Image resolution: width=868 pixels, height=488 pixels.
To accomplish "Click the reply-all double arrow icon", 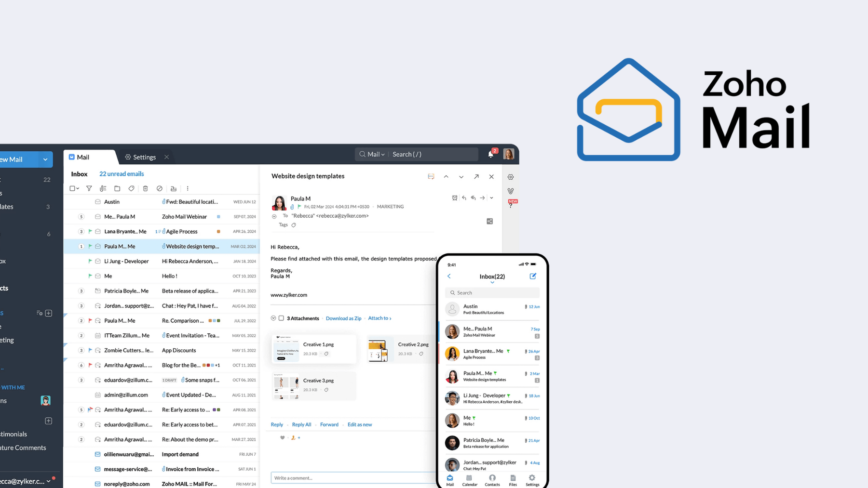I will (473, 198).
